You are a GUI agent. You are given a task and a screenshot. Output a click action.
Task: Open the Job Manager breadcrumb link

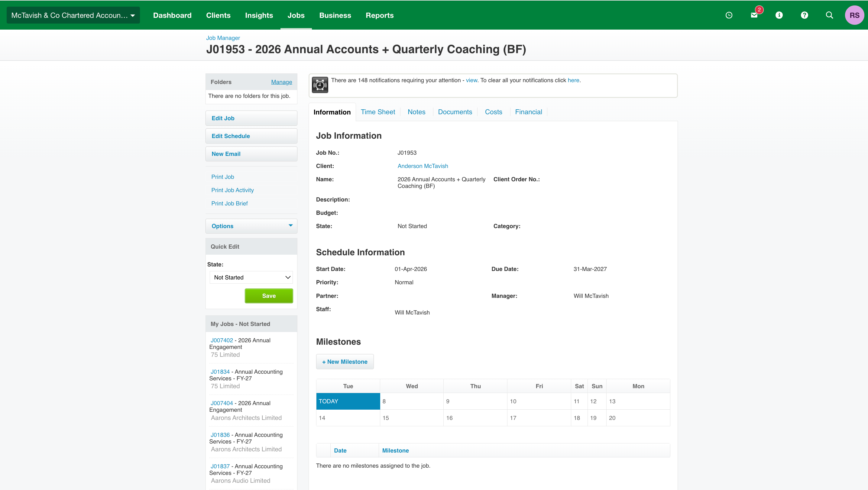[x=223, y=38]
